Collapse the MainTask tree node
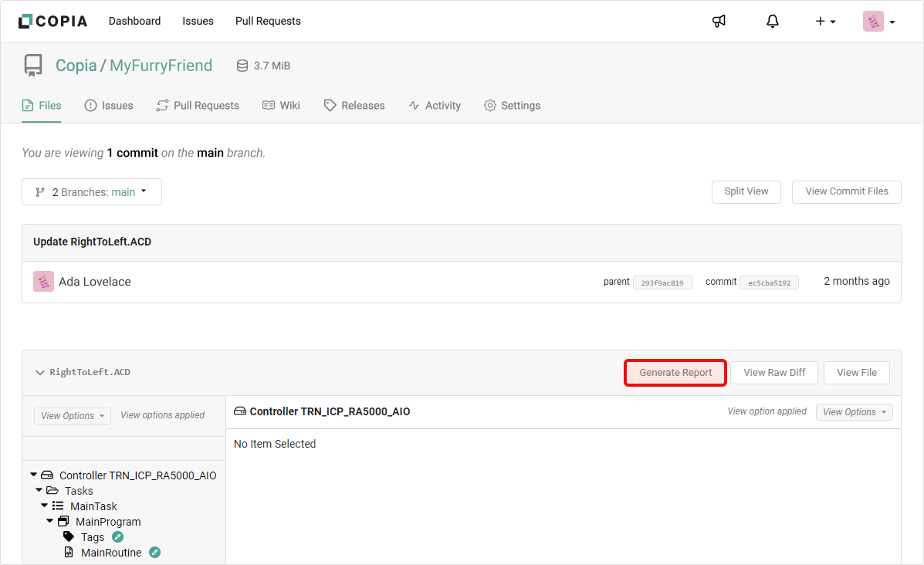Screen dimensions: 924x565 [x=45, y=506]
